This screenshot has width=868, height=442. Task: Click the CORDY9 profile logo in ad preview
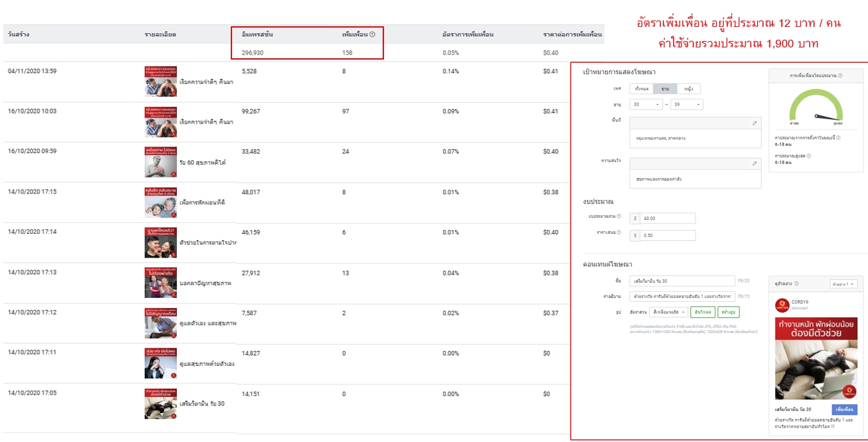click(781, 305)
